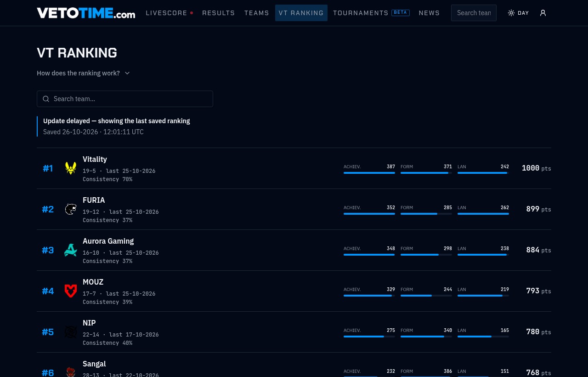
Task: Open the Aurora Gaming team page
Action: (108, 241)
